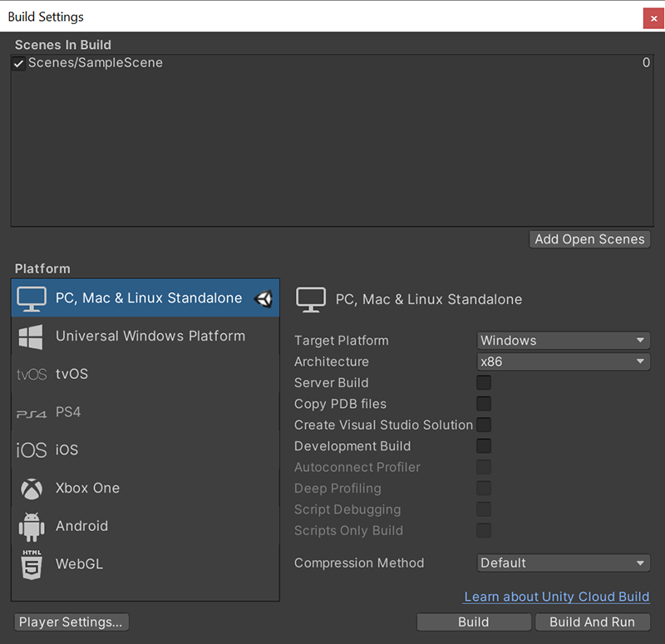
Task: Click the Universal Windows Platform icon
Action: pos(31,337)
